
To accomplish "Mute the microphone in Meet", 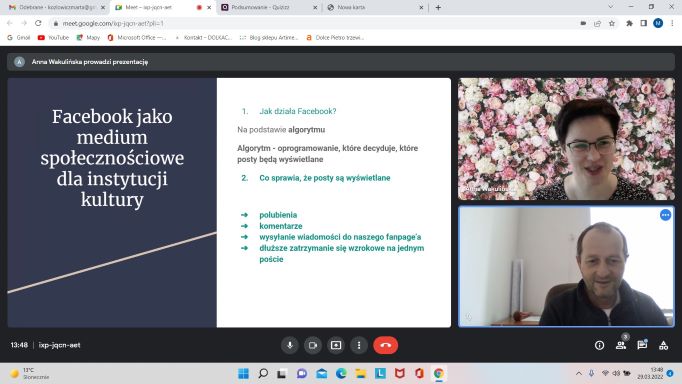I will tap(290, 345).
